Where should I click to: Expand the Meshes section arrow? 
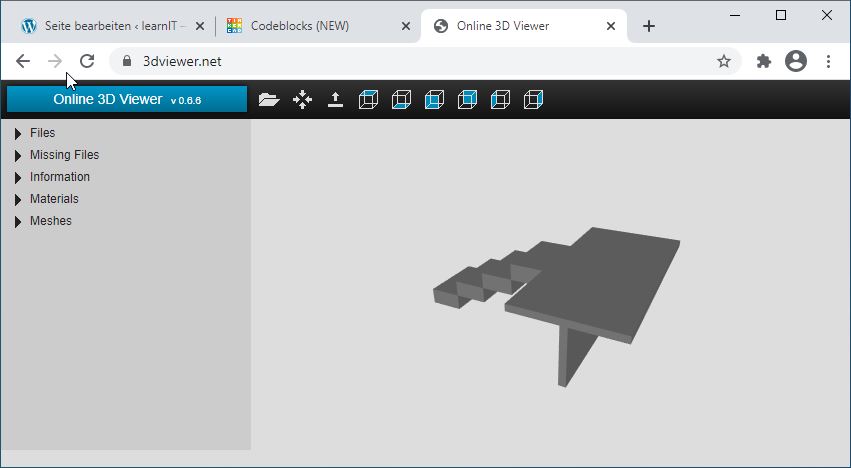coord(18,222)
